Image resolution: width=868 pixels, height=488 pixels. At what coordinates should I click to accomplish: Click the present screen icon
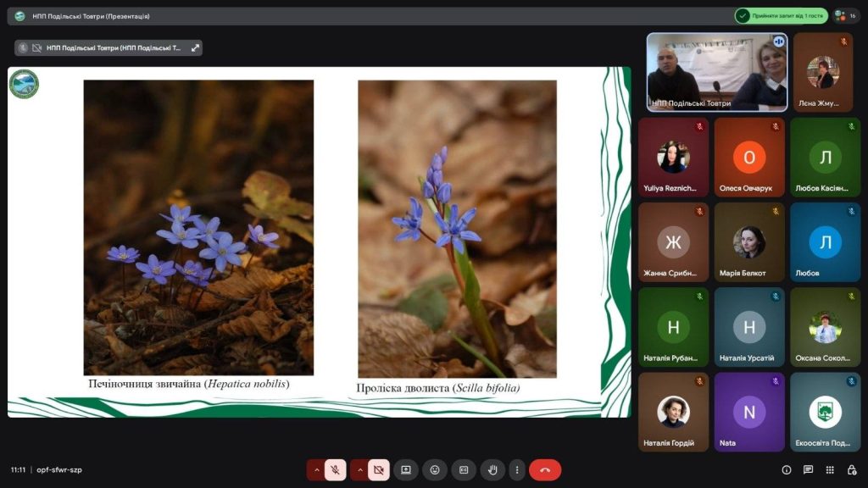406,469
